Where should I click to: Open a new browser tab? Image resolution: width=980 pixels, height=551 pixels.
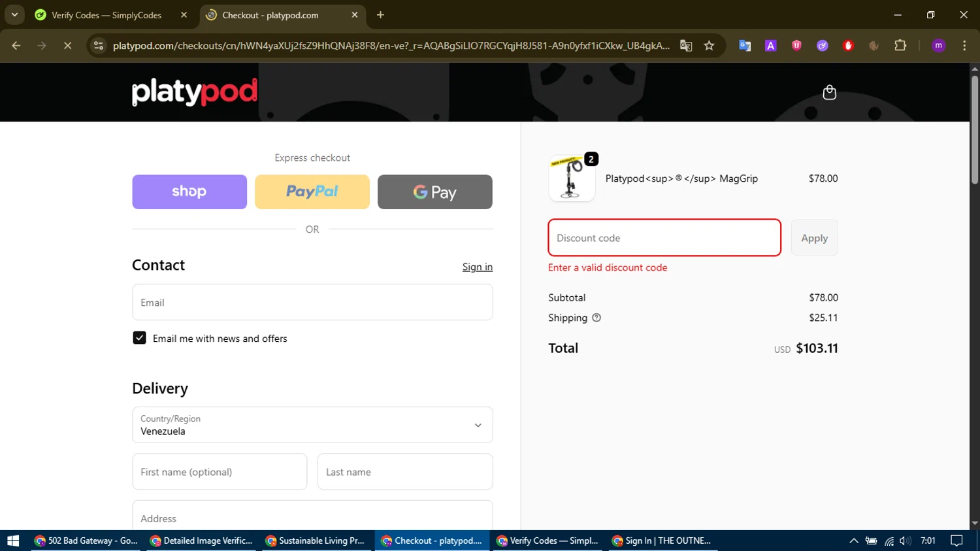[380, 15]
